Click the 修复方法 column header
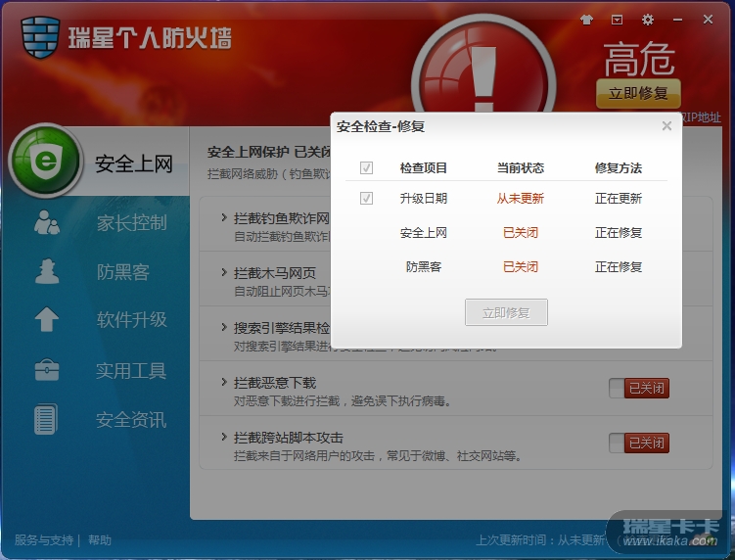 point(619,168)
